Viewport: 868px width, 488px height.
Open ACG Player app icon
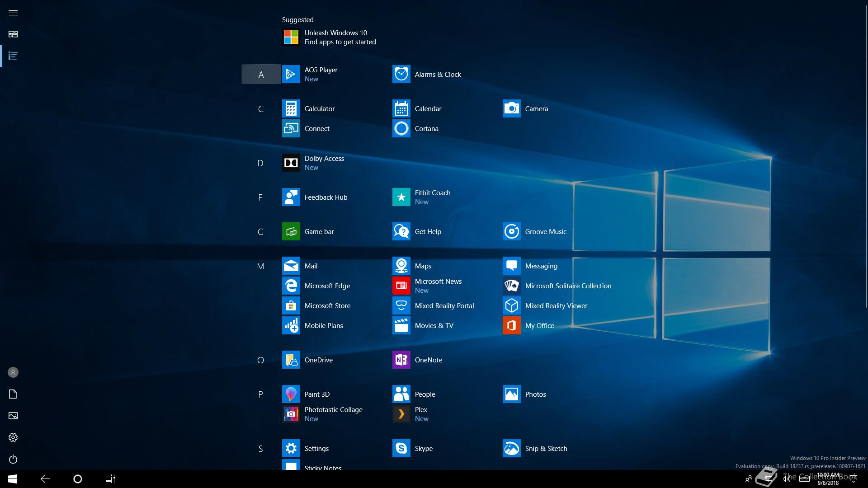pos(291,74)
